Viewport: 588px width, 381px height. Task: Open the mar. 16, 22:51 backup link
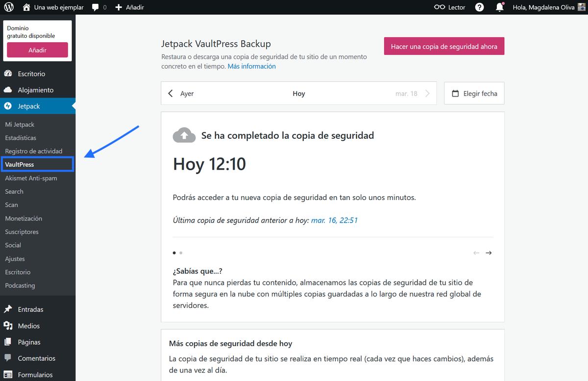coord(334,220)
